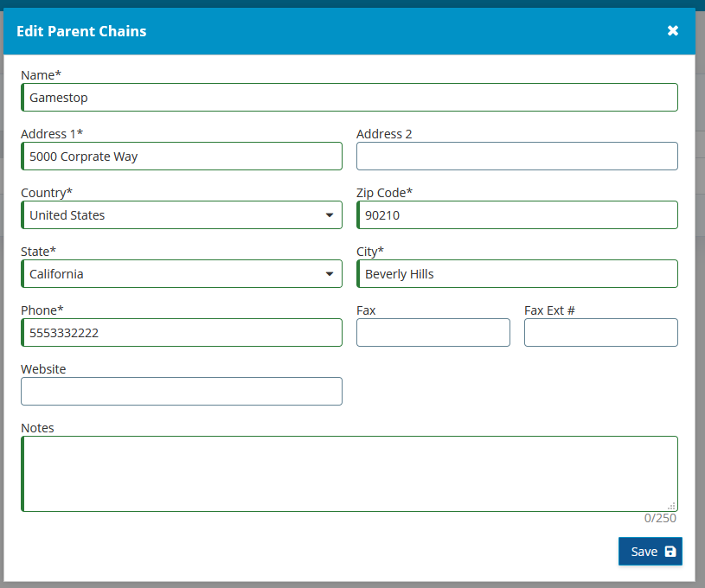Click the floppy disk icon on Save

click(670, 552)
